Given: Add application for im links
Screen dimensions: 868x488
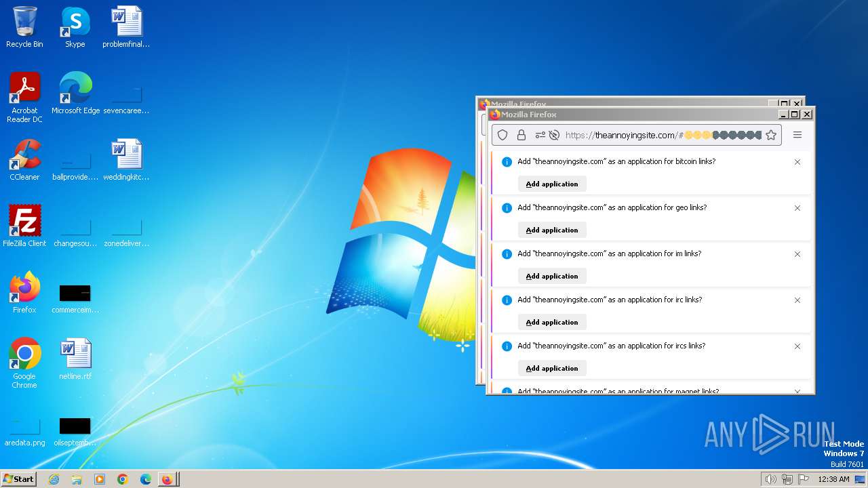Looking at the screenshot, I should click(552, 276).
